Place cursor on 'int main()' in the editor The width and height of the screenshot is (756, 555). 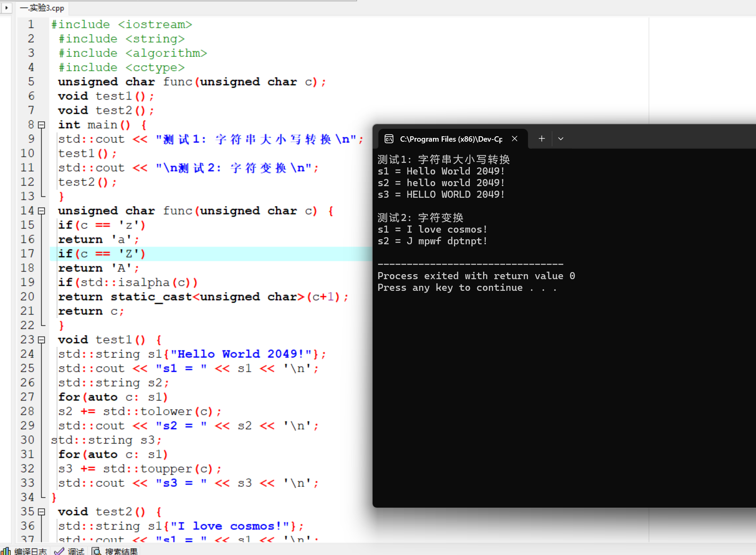point(94,125)
